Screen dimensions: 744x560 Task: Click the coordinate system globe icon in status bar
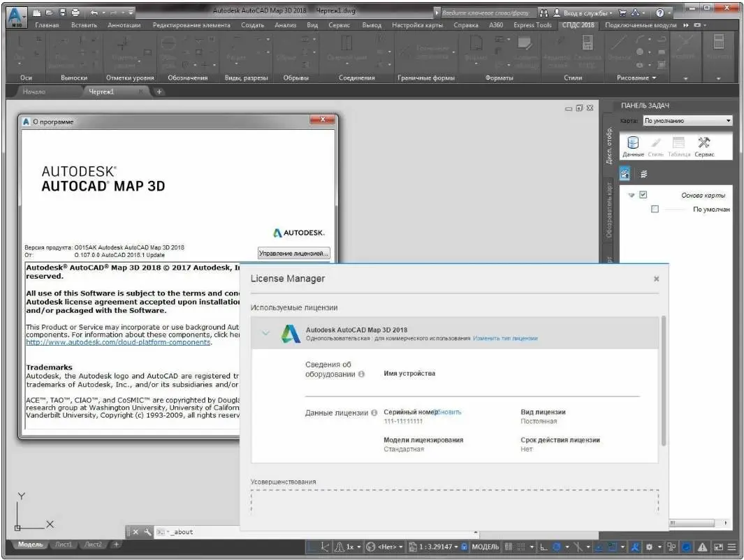(x=370, y=547)
